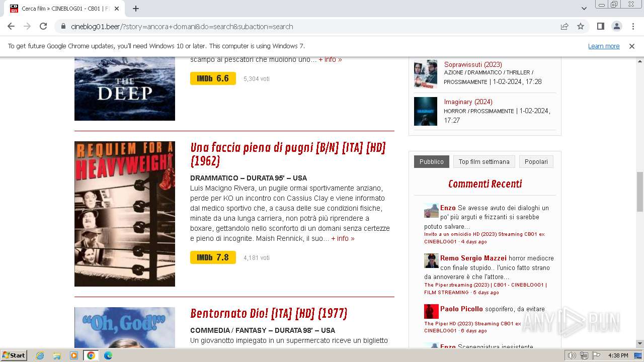Image resolution: width=644 pixels, height=362 pixels.
Task: Open the Windows Start menu
Action: (x=14, y=355)
